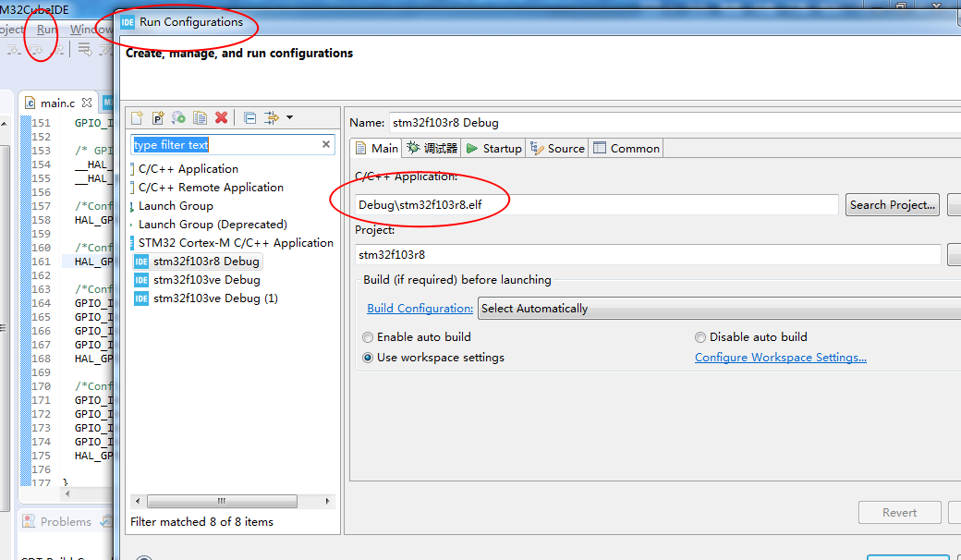Close the main.c editor tab

click(87, 103)
